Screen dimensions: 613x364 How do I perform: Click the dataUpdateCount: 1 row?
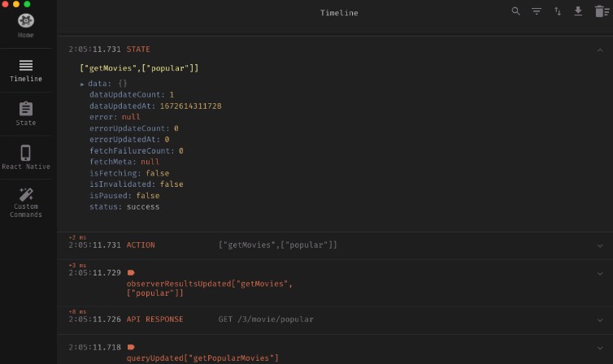(x=132, y=94)
